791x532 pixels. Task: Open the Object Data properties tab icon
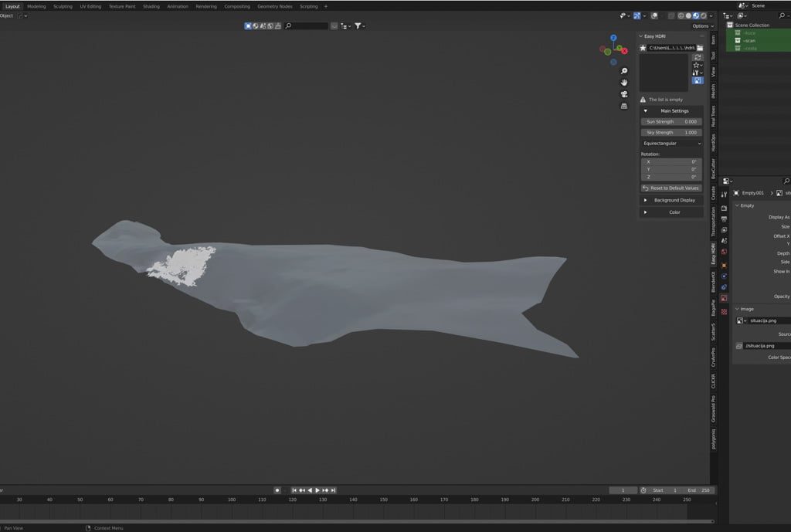[724, 298]
